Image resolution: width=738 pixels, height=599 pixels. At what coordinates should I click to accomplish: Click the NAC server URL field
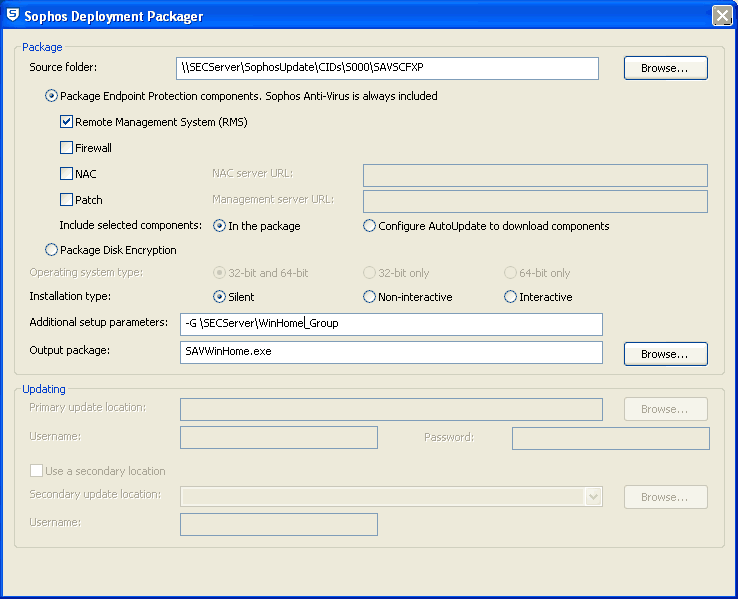click(x=535, y=176)
